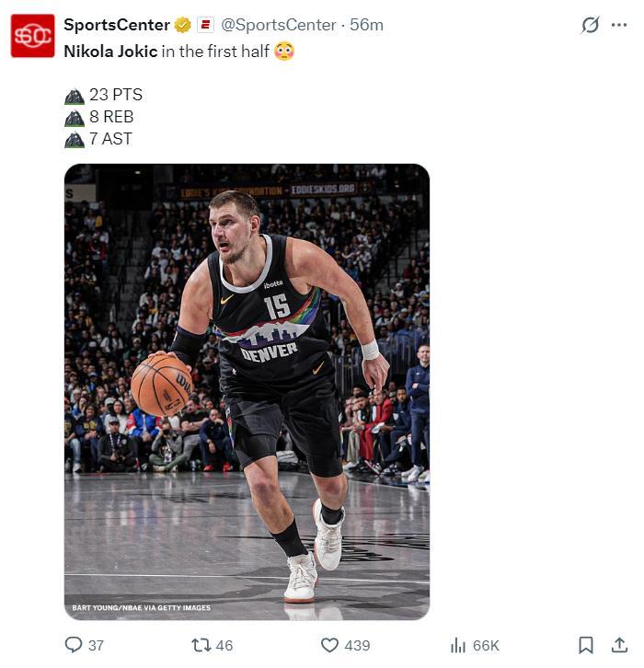Click the 37 replies count
The width and height of the screenshot is (644, 668).
click(96, 645)
